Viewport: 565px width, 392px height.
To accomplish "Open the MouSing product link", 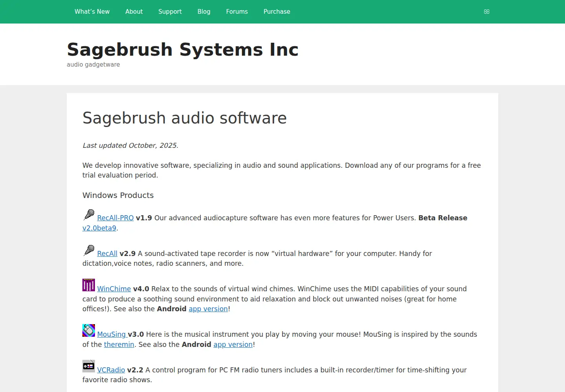I will pyautogui.click(x=111, y=334).
